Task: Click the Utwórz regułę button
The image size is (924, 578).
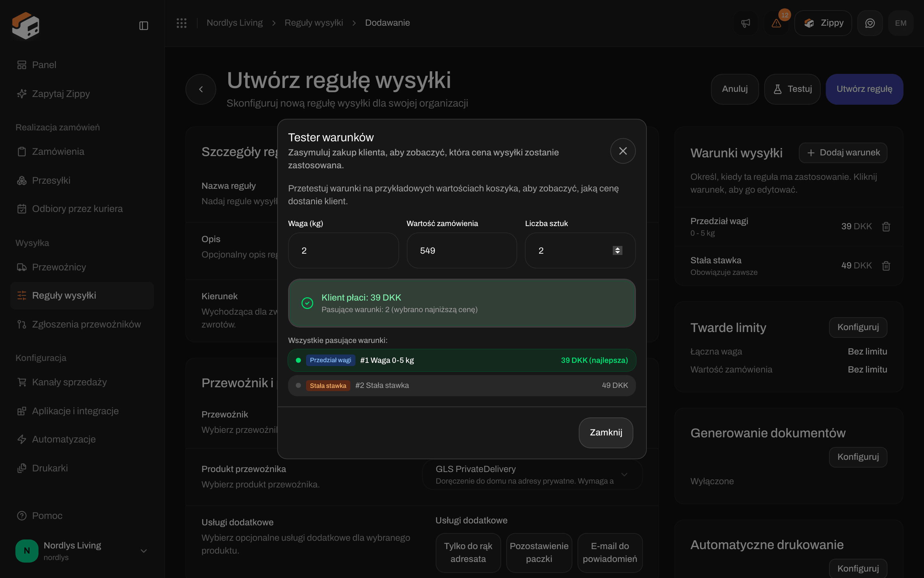Action: 864,89
